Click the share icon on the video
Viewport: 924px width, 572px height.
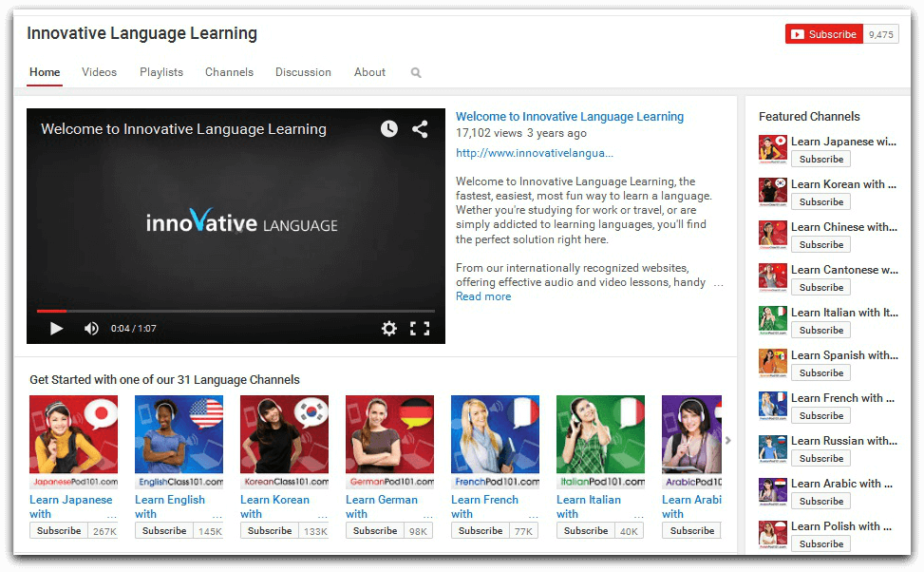420,128
